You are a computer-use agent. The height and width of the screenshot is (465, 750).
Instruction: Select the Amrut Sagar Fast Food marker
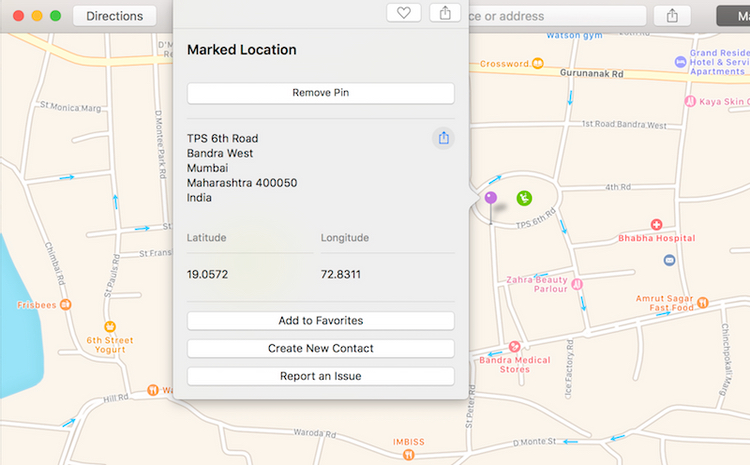click(703, 300)
